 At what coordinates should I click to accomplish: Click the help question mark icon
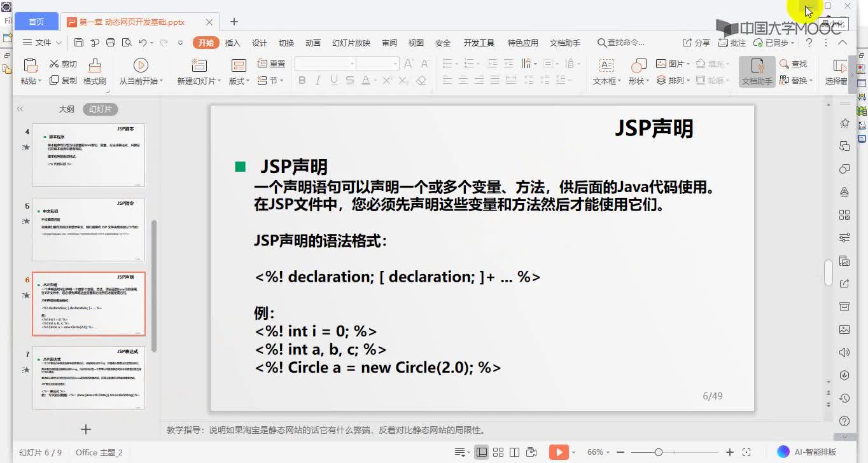pos(809,43)
